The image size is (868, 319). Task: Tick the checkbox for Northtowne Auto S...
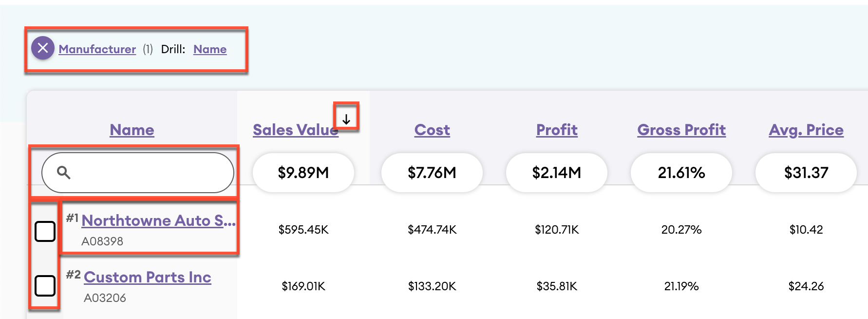tap(45, 231)
